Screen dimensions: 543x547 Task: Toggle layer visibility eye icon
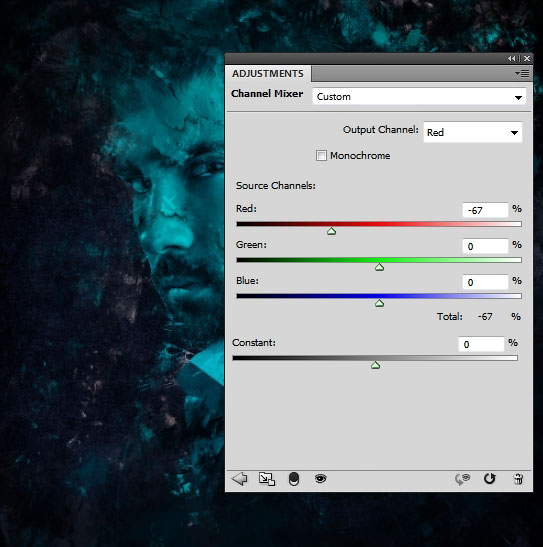pos(320,478)
